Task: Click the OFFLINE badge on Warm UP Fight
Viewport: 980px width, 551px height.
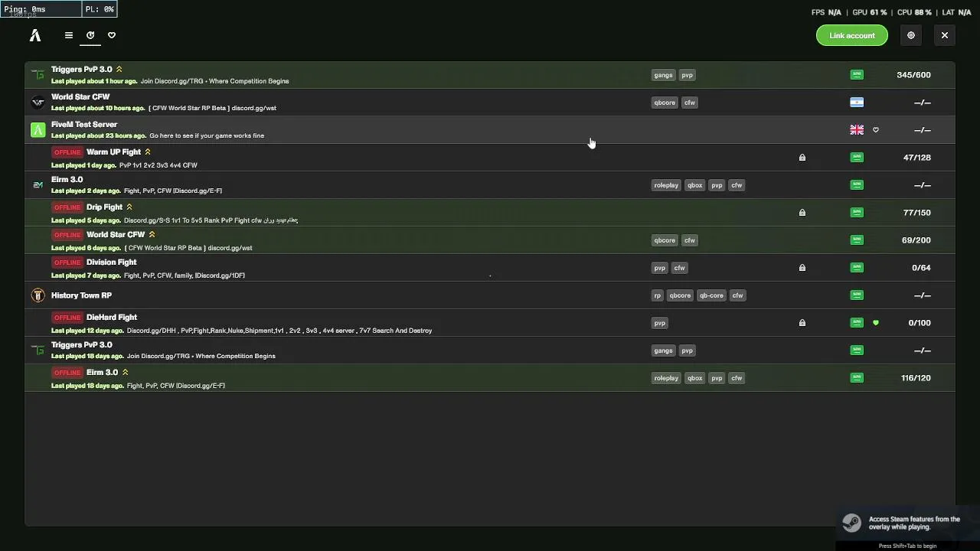Action: (x=67, y=152)
